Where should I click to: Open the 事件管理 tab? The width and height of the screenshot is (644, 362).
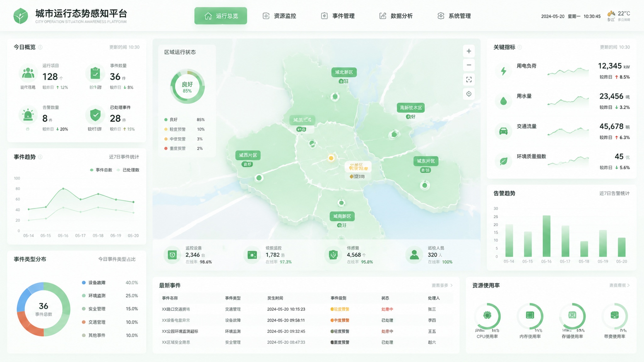tap(338, 16)
